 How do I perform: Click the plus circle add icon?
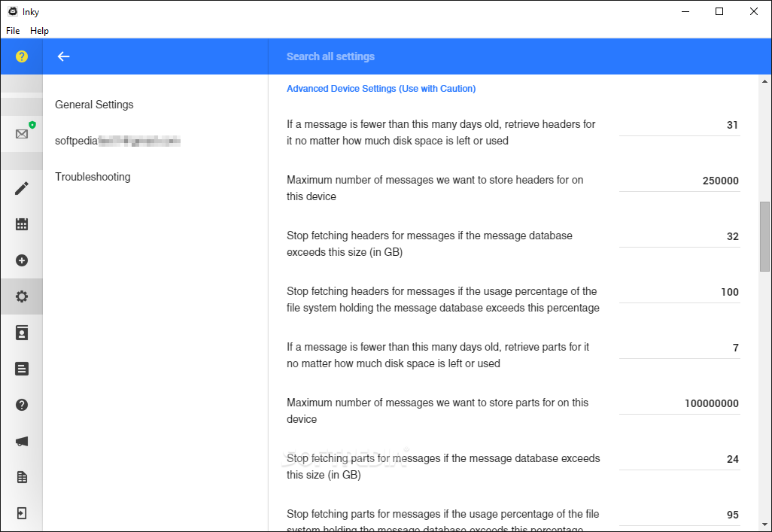[x=22, y=260]
